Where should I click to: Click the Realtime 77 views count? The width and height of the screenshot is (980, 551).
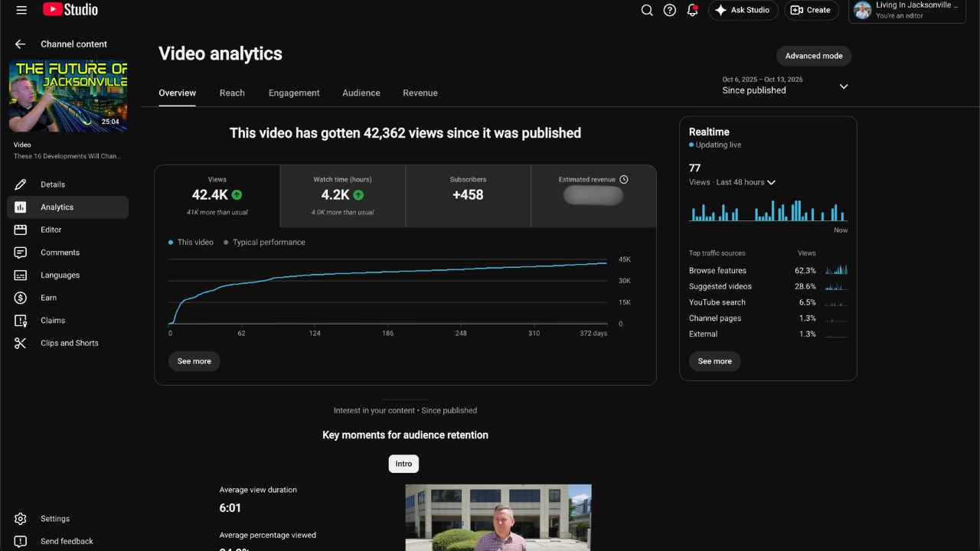point(695,168)
